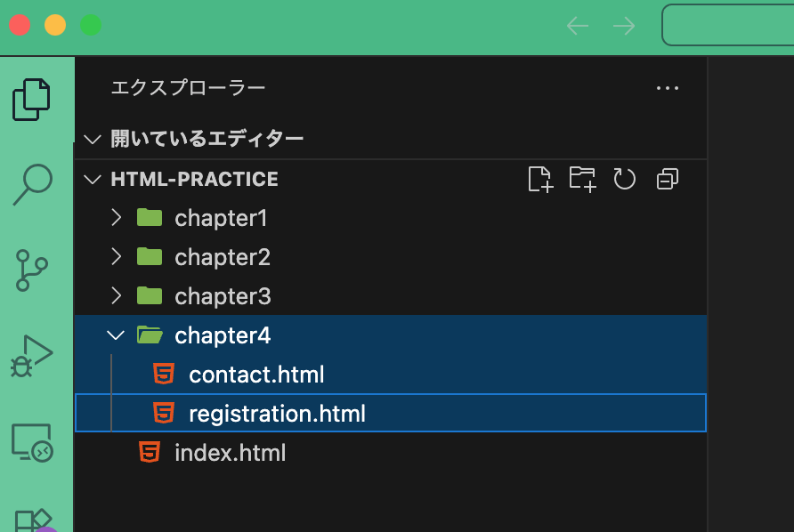Click the Extensions icon in the activity bar
The image size is (794, 532).
[x=31, y=520]
